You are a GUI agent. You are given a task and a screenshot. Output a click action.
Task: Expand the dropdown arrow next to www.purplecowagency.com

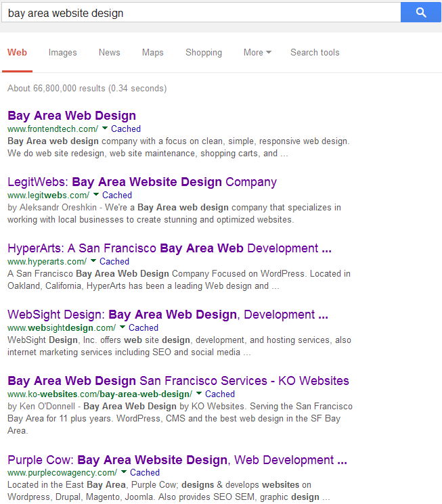(x=124, y=472)
